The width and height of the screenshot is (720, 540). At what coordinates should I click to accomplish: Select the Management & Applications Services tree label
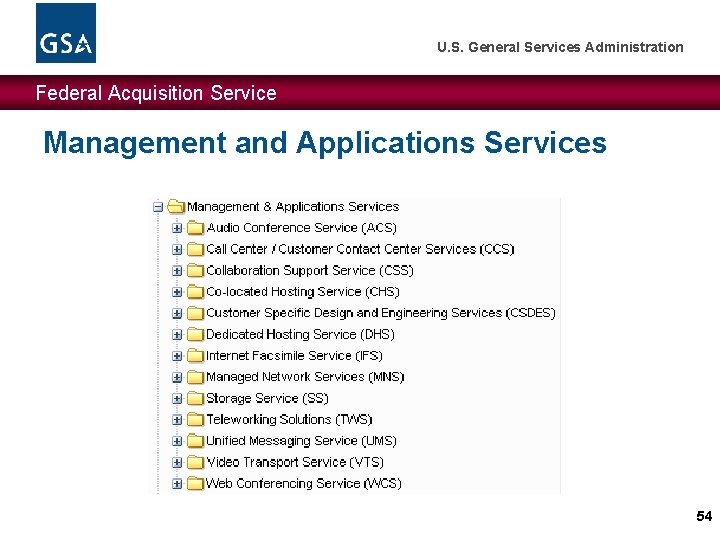[293, 207]
